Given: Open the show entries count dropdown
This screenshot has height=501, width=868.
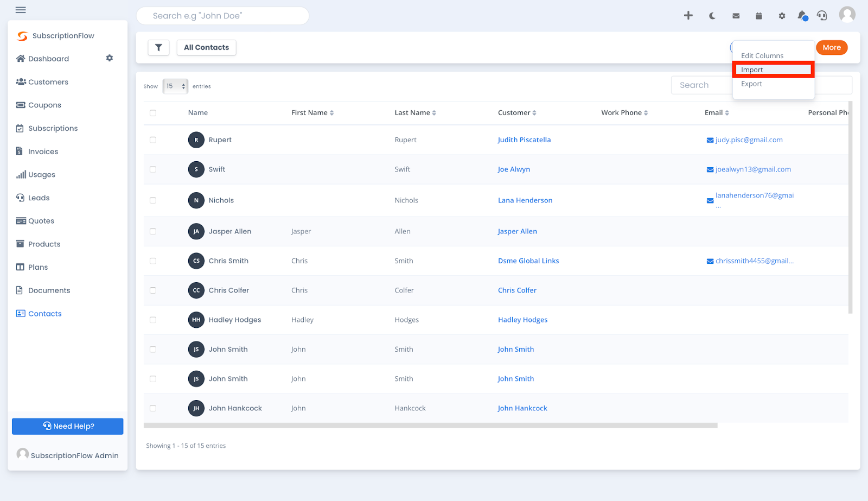Looking at the screenshot, I should [x=175, y=86].
